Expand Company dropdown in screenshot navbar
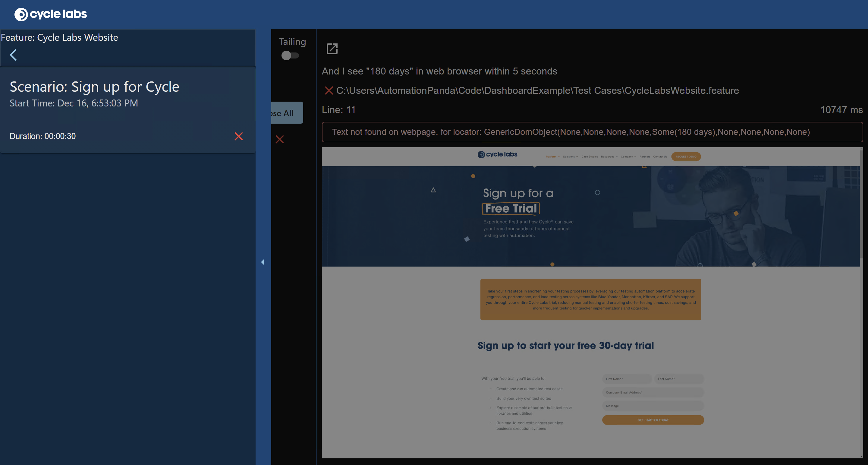Screen dimensions: 868x465 pyautogui.click(x=628, y=157)
